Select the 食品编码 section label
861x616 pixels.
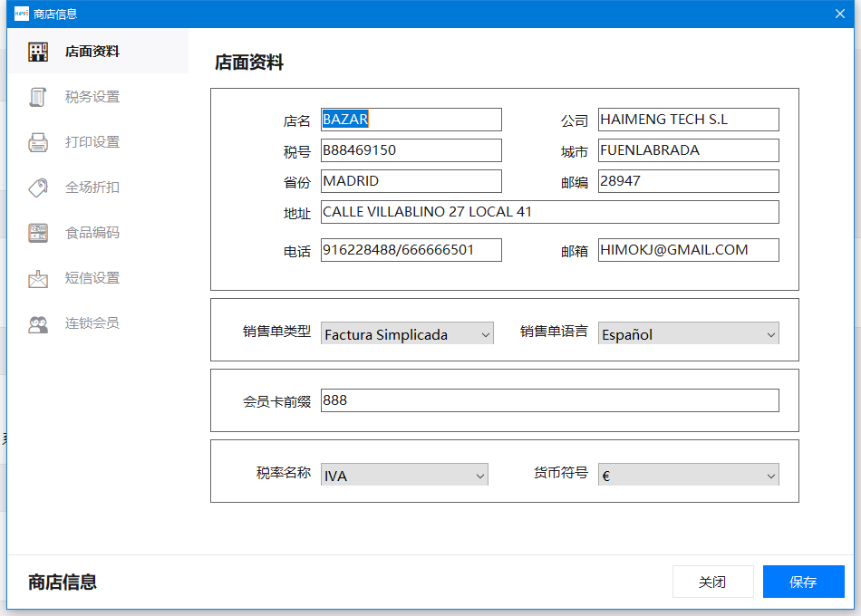[92, 233]
